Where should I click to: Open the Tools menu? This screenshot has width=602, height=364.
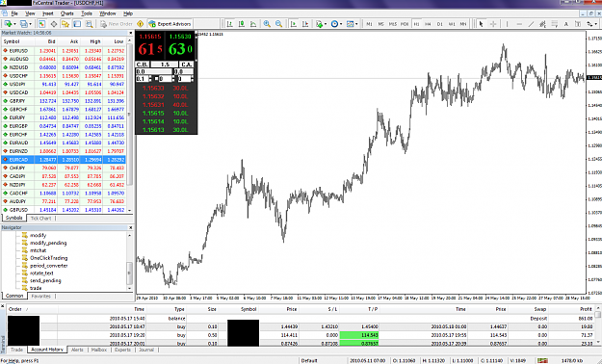click(87, 13)
